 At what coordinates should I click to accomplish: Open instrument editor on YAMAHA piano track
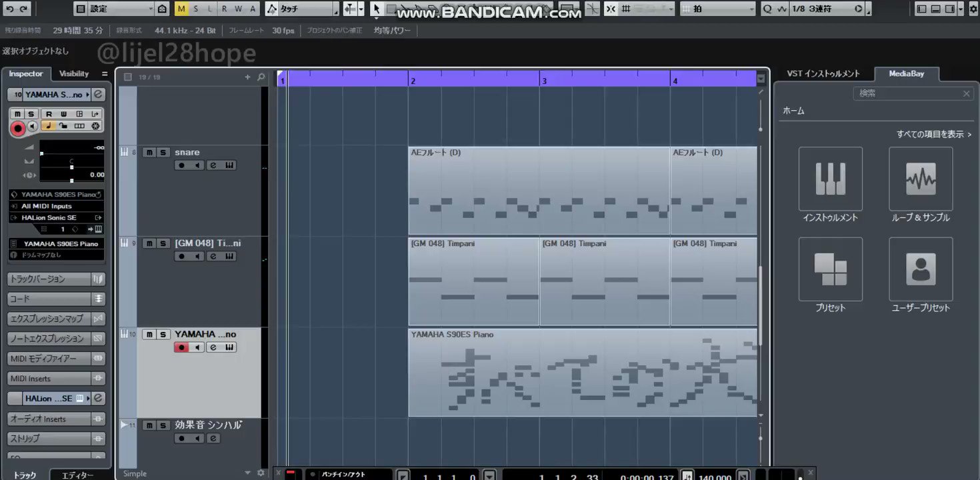229,347
